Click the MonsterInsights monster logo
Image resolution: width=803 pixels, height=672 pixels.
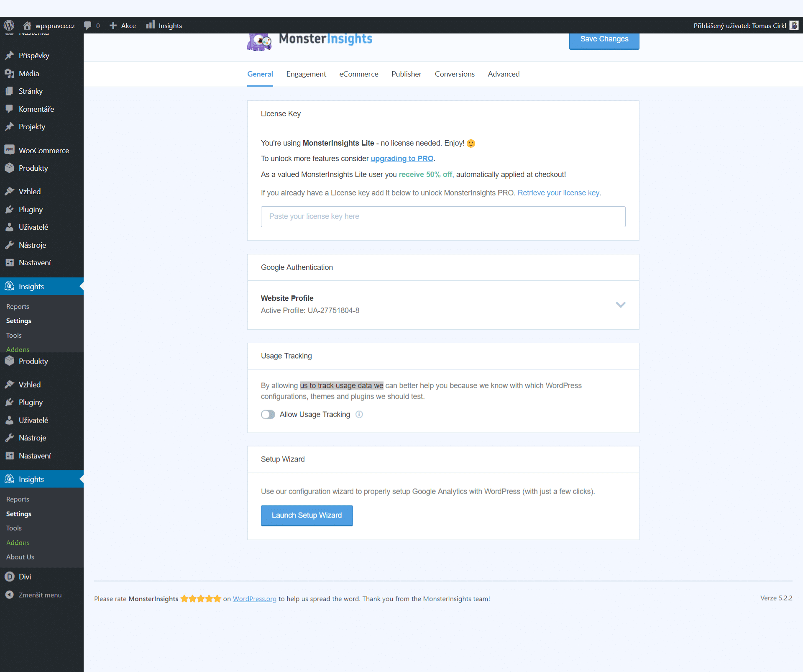tap(259, 42)
